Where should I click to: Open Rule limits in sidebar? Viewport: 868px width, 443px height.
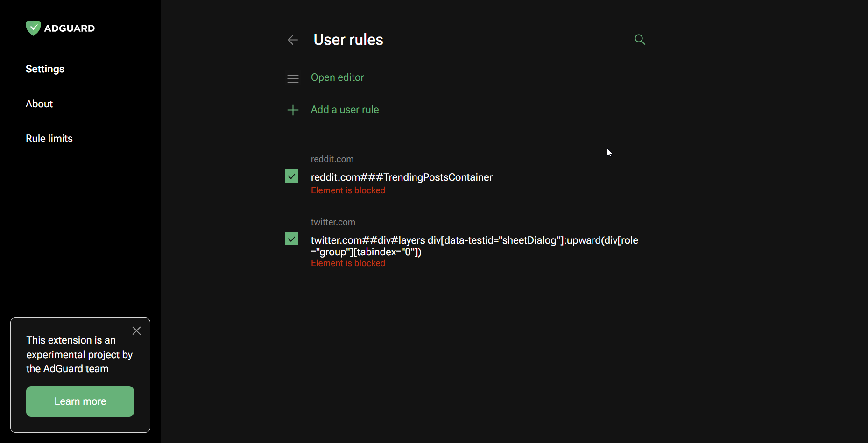coord(49,139)
